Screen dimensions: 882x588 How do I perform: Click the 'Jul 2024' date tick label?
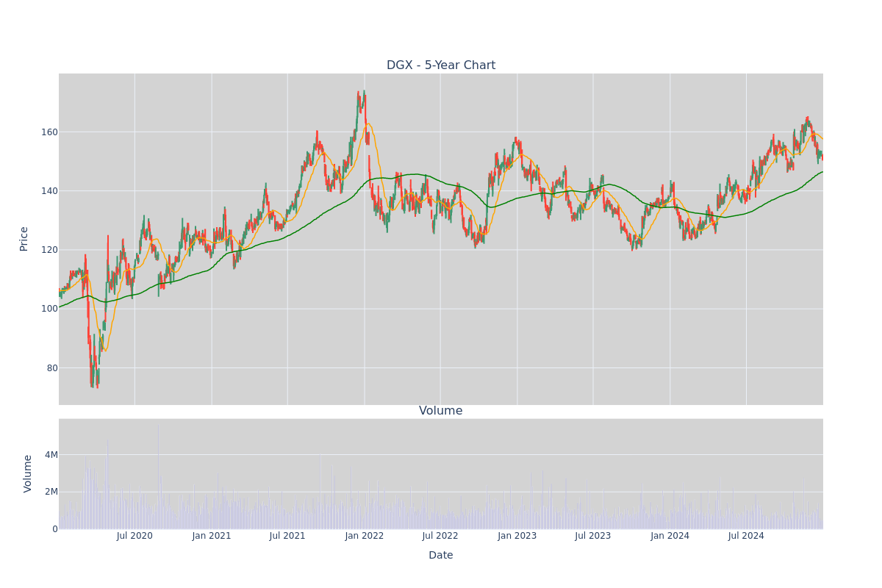click(x=746, y=536)
